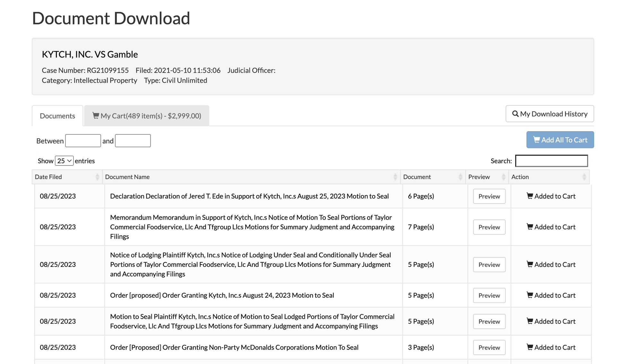Click cart icon for McDonalds Corporations order row
The height and width of the screenshot is (364, 642).
pyautogui.click(x=530, y=347)
